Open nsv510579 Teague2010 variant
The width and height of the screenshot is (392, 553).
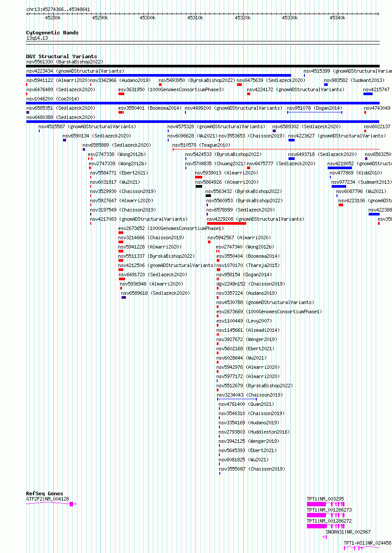tap(201, 145)
